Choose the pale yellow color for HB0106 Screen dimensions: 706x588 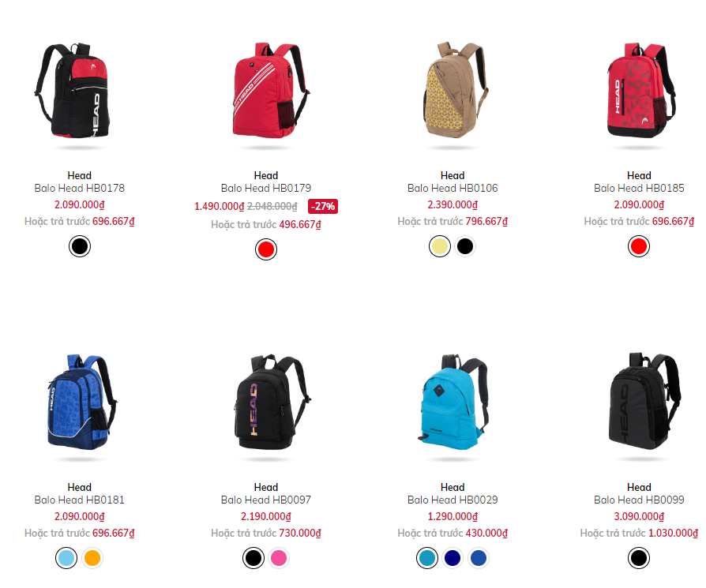point(440,246)
